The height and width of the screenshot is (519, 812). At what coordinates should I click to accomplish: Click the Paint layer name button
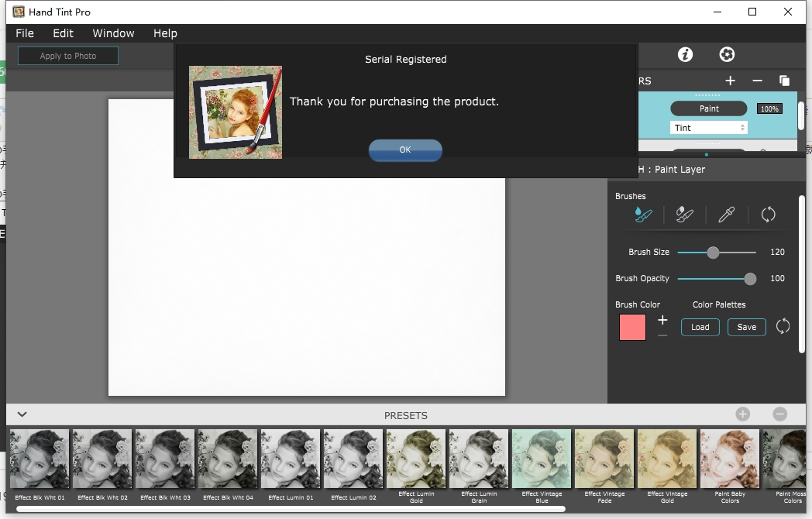(709, 108)
